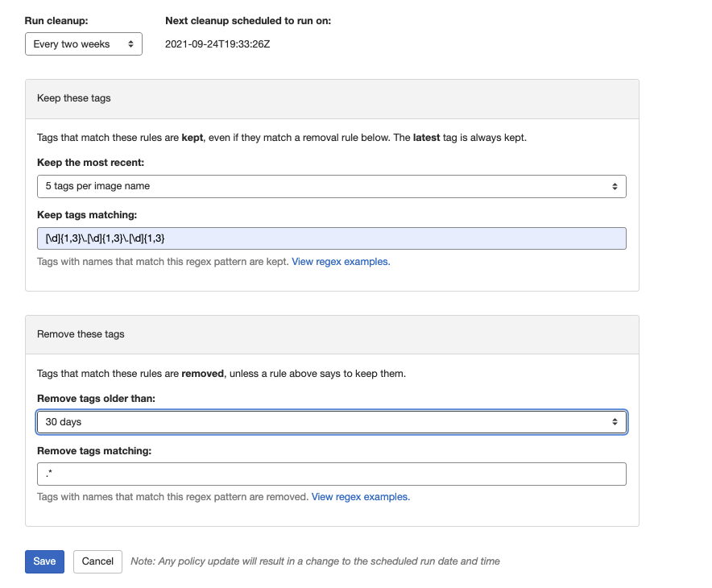
Task: Click the next cleanup timestamp text
Action: tap(217, 44)
